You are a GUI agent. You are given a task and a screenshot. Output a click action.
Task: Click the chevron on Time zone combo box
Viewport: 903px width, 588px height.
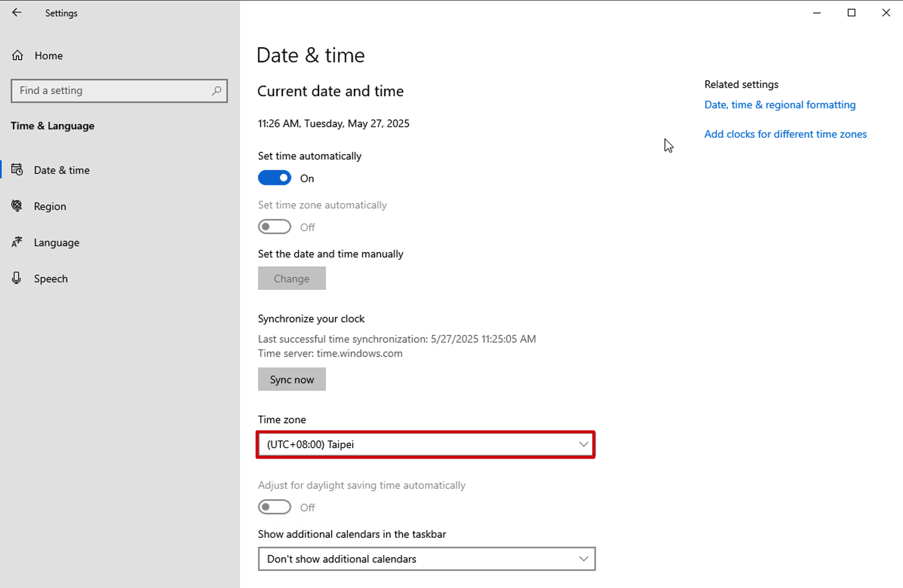(584, 444)
